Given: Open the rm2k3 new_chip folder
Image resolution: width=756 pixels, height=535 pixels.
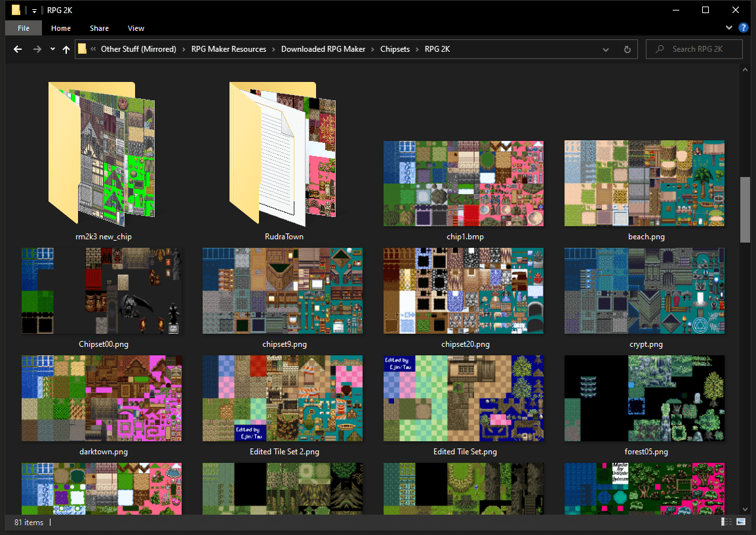Looking at the screenshot, I should coord(104,154).
